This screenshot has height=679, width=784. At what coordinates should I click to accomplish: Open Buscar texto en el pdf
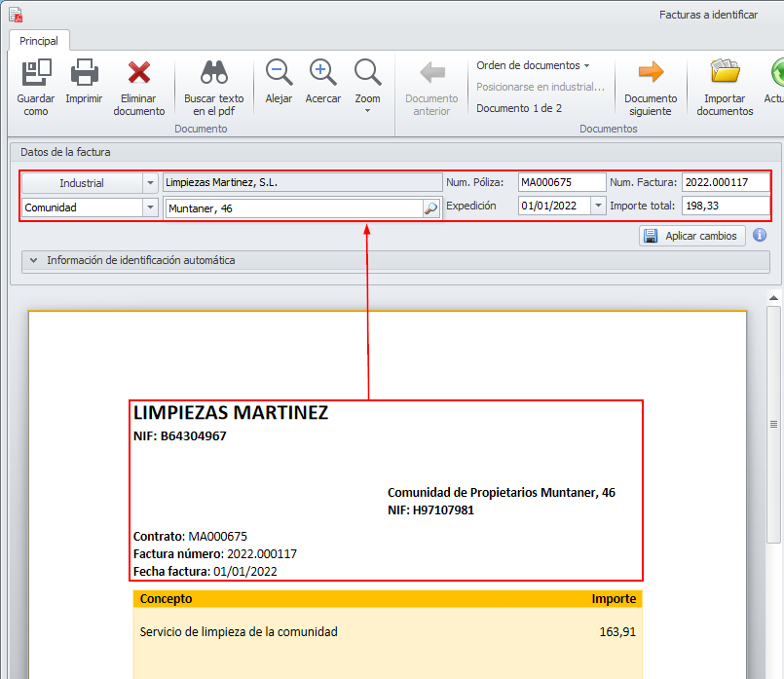point(213,73)
